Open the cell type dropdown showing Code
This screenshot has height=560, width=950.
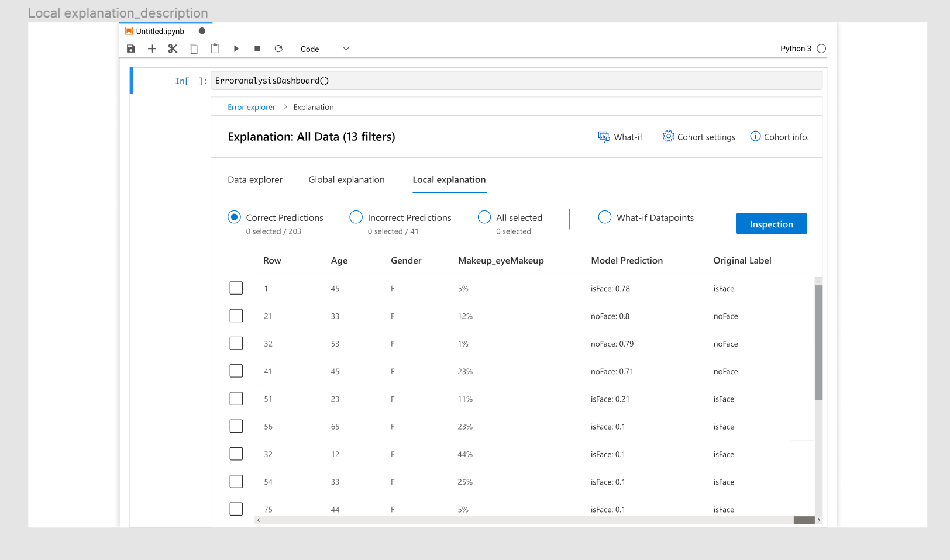[x=309, y=49]
